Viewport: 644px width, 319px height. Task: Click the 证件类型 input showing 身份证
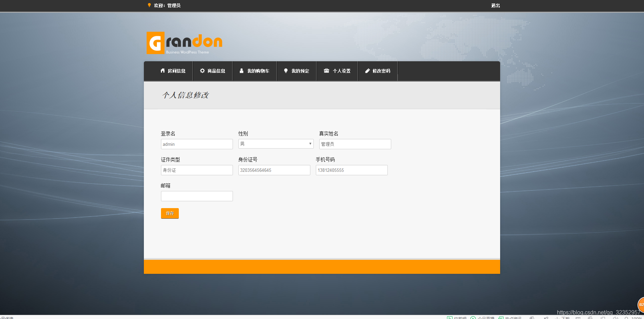pos(197,170)
